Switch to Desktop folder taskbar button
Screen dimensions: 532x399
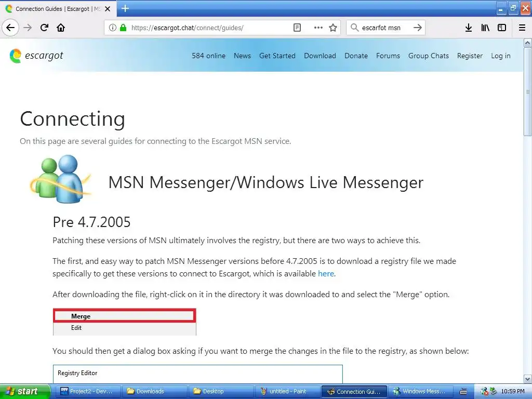220,391
